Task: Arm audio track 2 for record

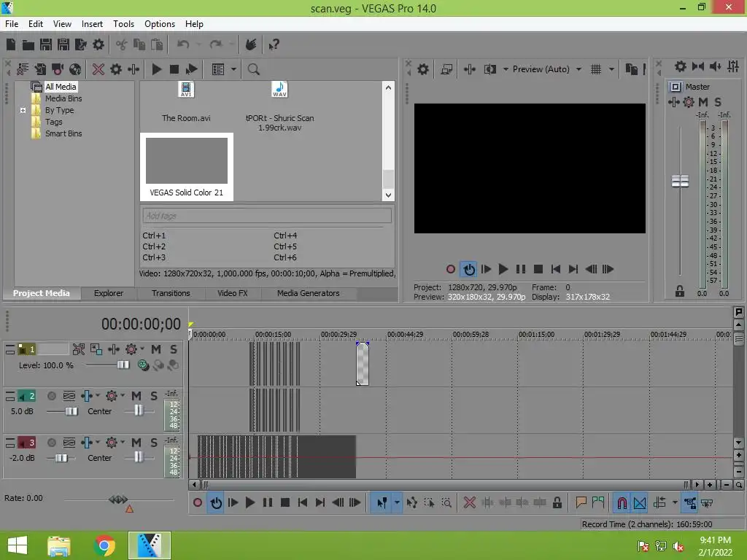Action: tap(52, 396)
